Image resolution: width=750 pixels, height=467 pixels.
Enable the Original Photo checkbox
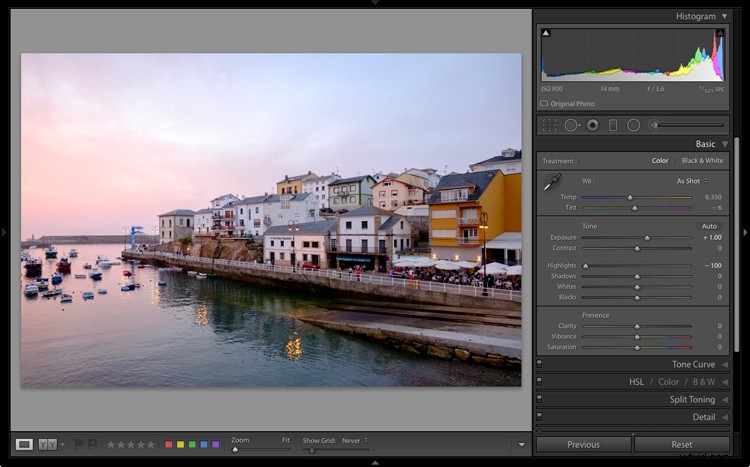click(544, 103)
